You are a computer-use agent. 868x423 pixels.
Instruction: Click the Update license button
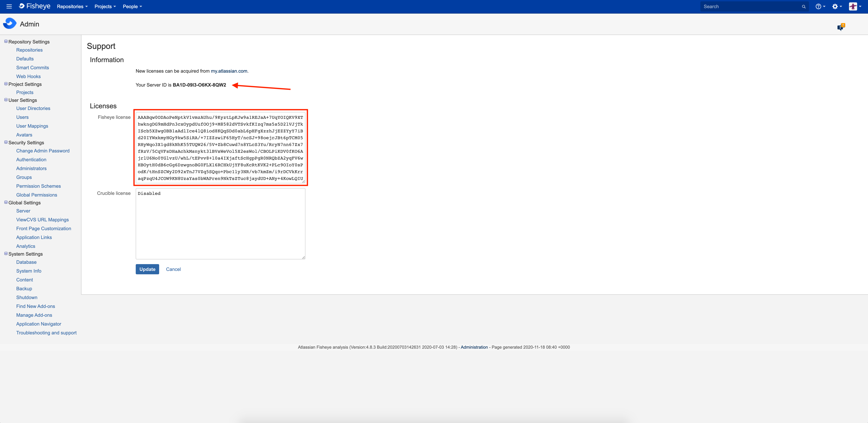(x=147, y=269)
